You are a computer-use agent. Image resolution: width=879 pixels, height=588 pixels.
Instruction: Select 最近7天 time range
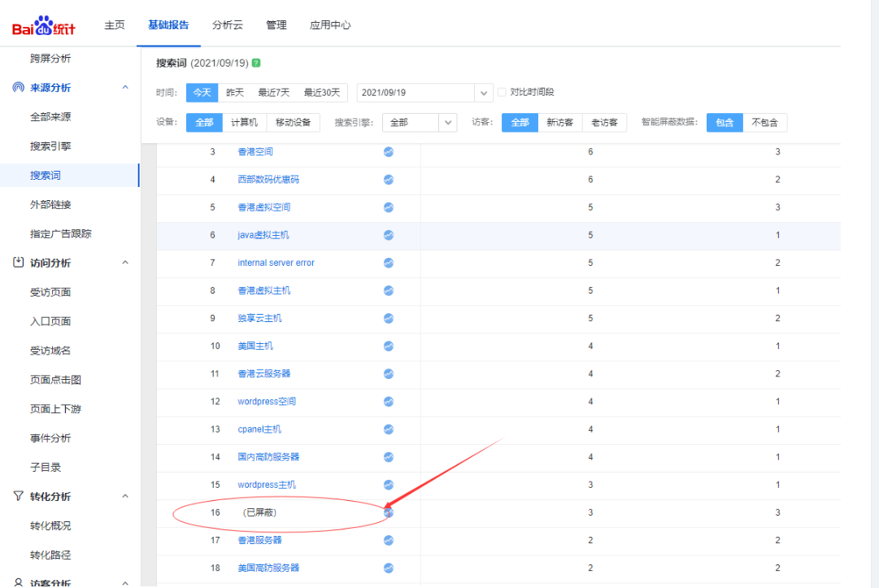[274, 93]
